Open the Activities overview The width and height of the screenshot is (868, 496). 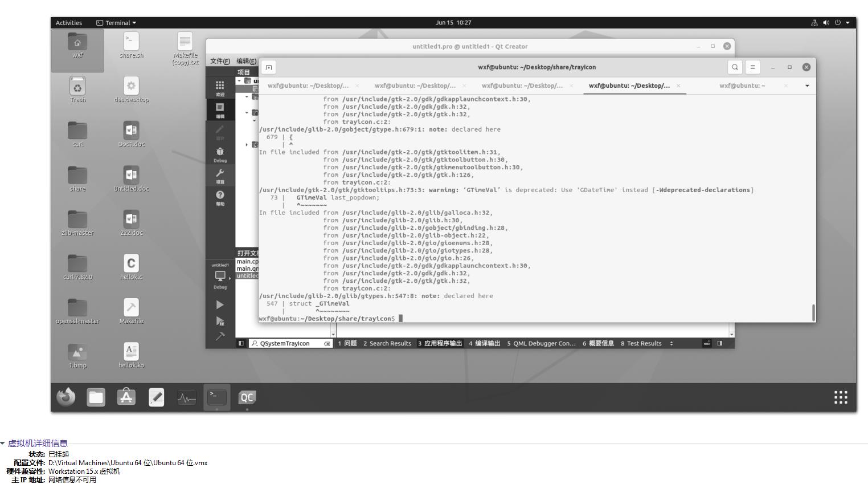(69, 23)
